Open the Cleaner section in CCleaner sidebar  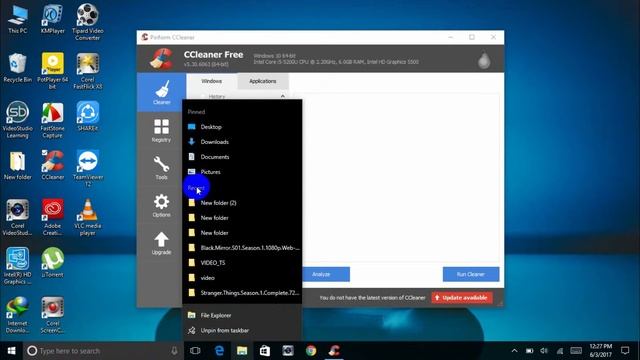[161, 93]
